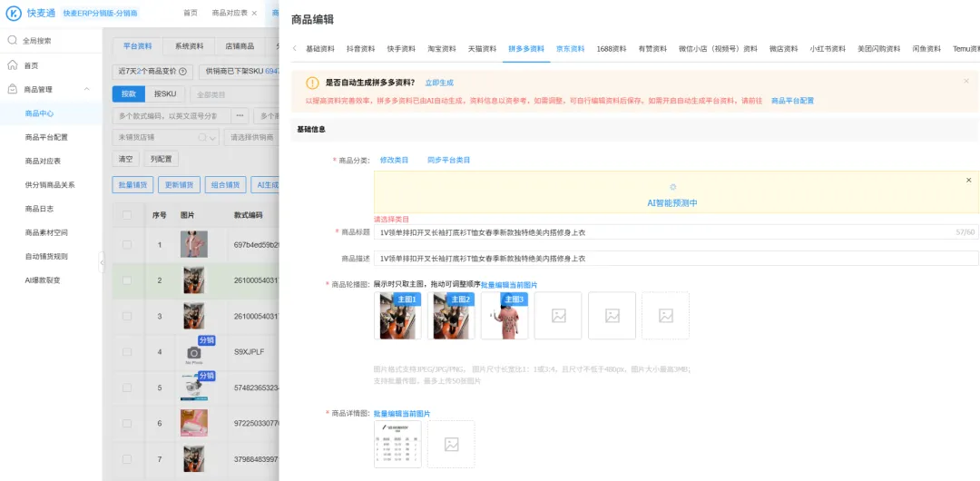The width and height of the screenshot is (980, 481).
Task: Open the 请选择供销商 dropdown
Action: click(252, 137)
